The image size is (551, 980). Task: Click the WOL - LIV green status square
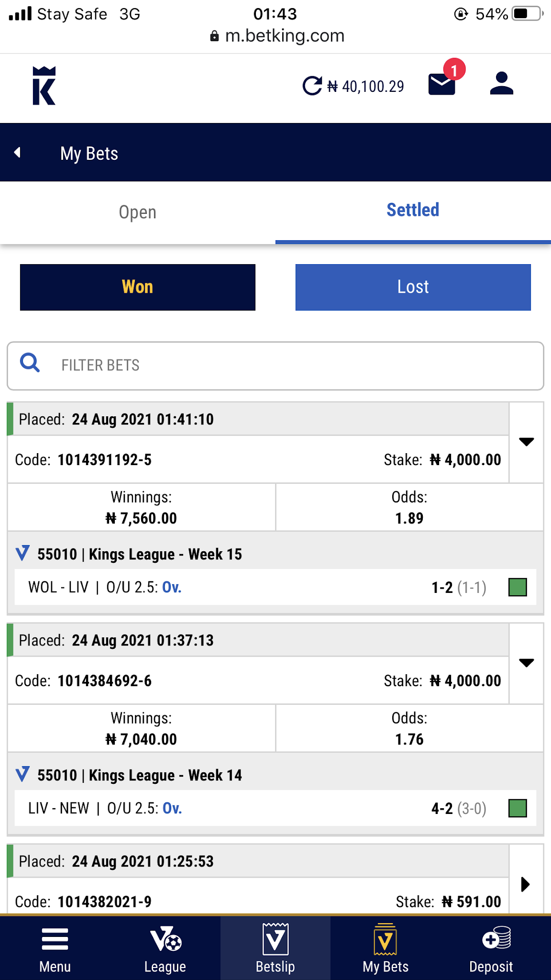pyautogui.click(x=518, y=587)
